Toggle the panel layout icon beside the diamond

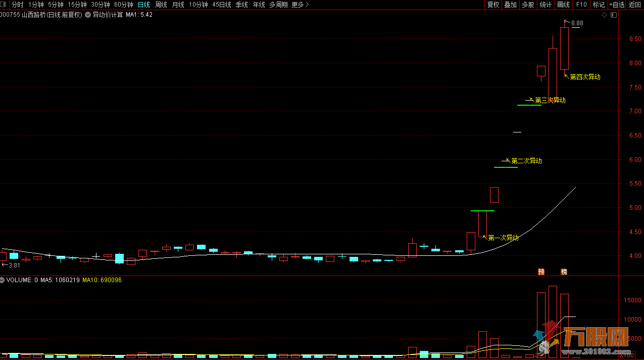614,15
